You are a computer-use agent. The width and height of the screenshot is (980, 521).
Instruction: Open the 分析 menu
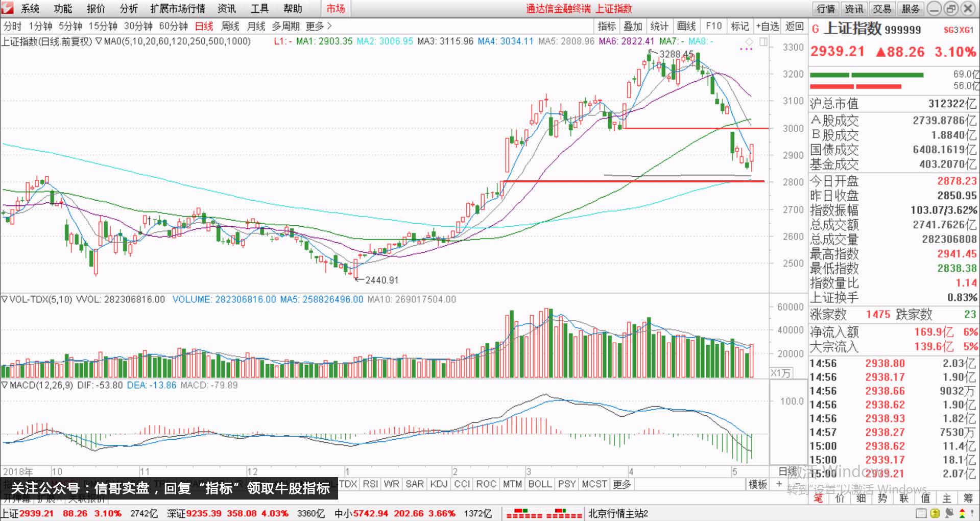click(x=129, y=9)
